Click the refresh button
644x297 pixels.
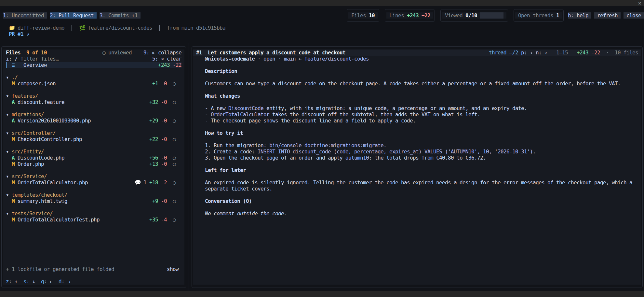pyautogui.click(x=608, y=16)
